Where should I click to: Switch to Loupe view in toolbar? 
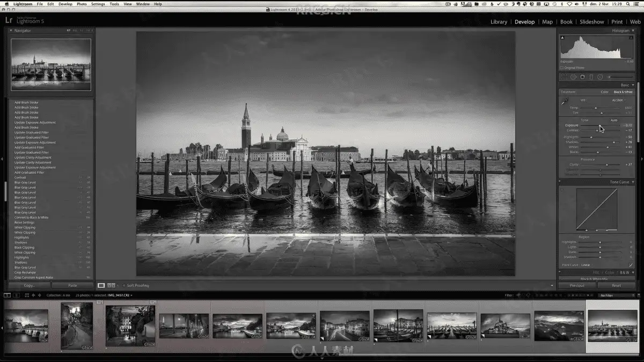coord(101,285)
